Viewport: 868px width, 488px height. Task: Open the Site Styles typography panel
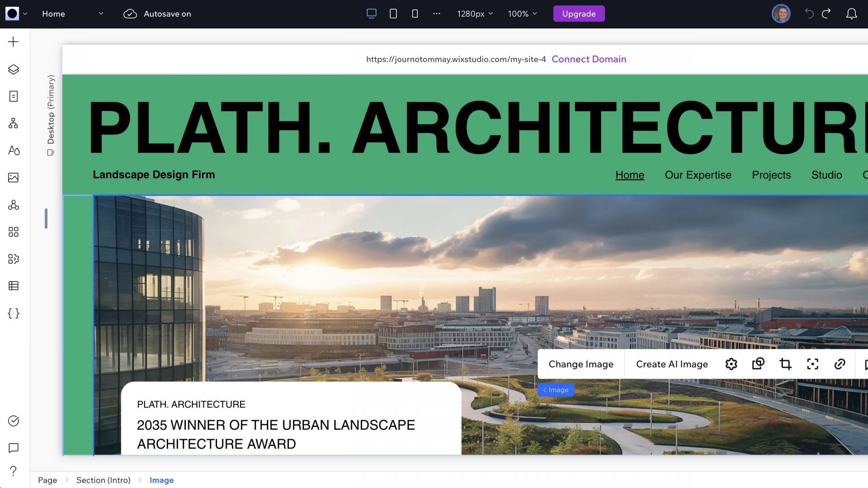pos(14,150)
